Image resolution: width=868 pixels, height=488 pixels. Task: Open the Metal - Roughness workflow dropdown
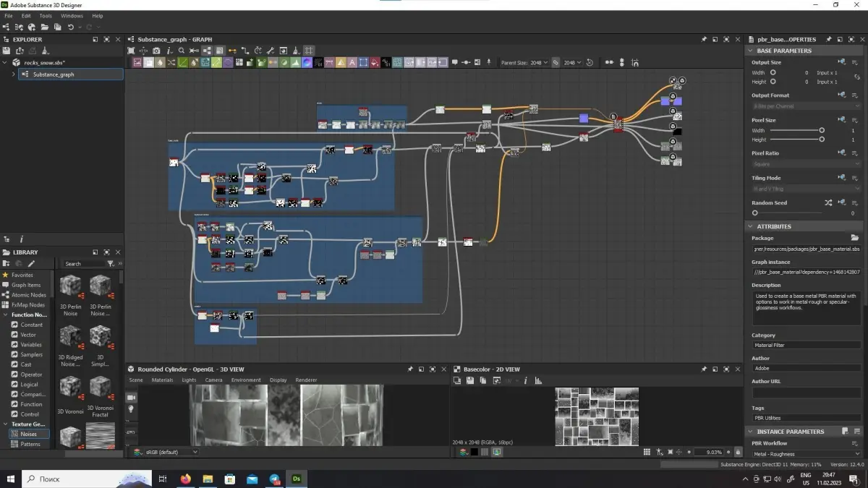click(x=807, y=454)
